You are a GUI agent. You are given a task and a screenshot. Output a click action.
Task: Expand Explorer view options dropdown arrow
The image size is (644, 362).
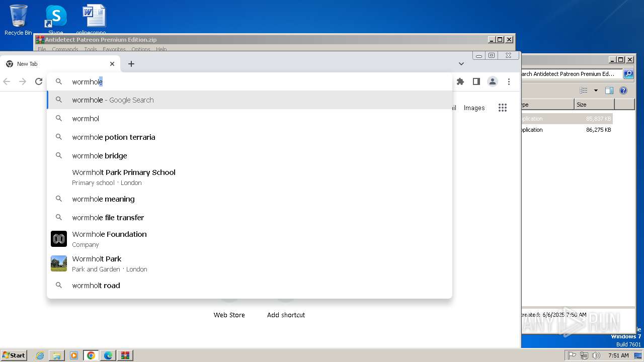click(x=596, y=90)
